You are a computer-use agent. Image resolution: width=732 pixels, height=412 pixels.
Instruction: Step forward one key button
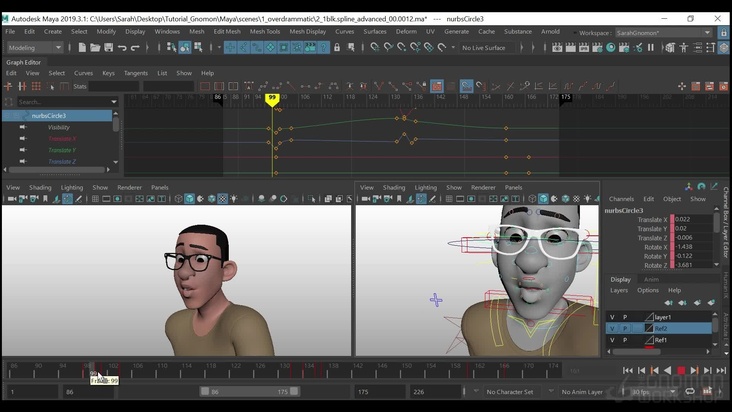(x=694, y=370)
